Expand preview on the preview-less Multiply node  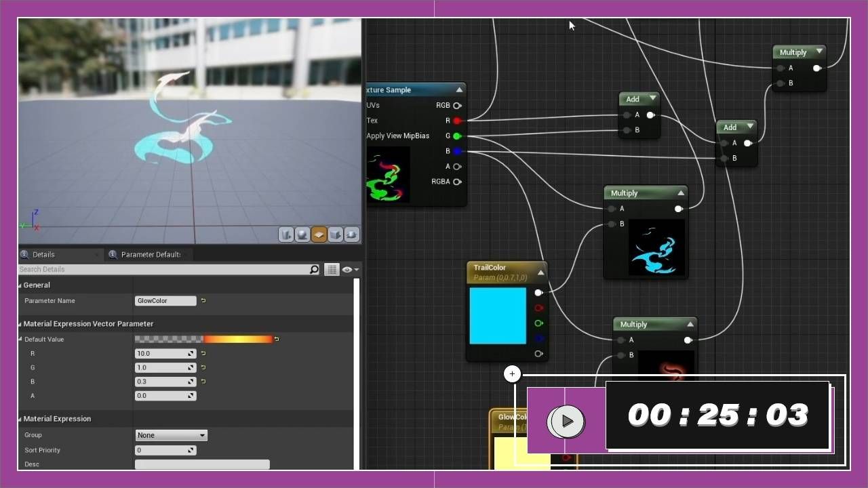(819, 52)
